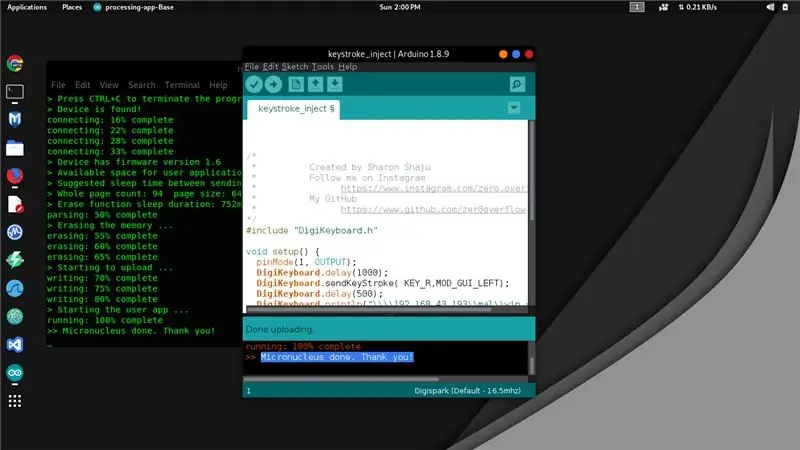
Task: Launch Visual Studio Code from dock
Action: click(x=15, y=345)
